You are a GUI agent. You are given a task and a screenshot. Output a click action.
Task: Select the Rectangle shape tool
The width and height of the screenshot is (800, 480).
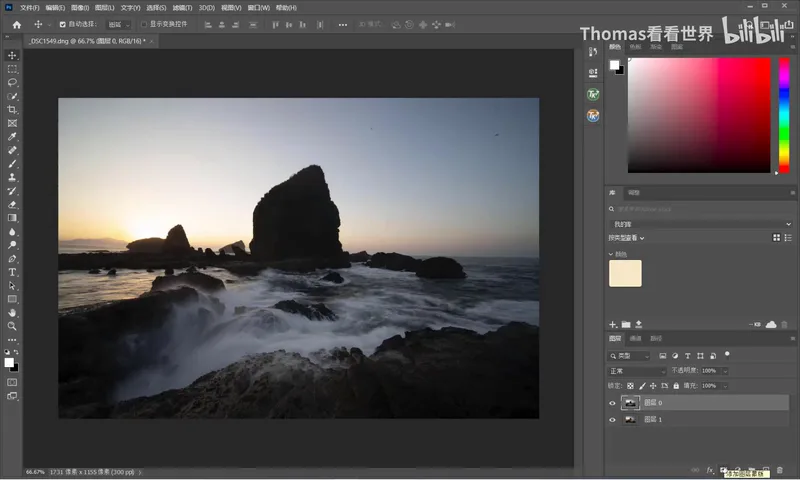(x=12, y=299)
